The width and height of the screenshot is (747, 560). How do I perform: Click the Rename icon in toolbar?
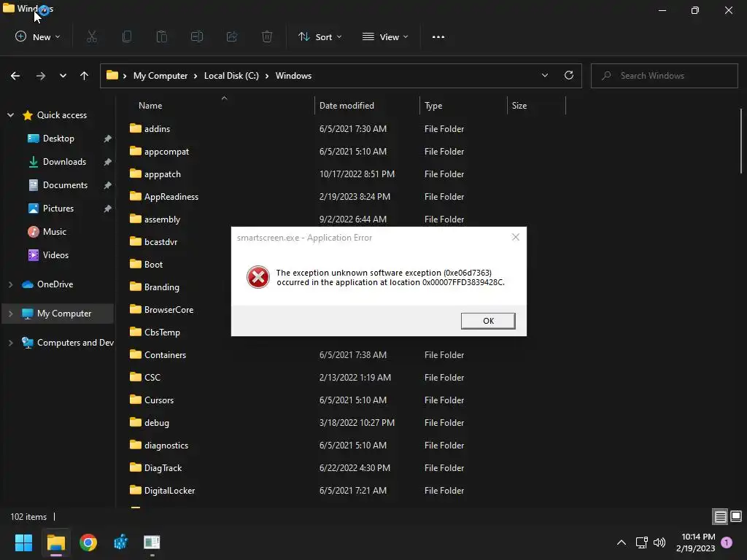tap(197, 36)
